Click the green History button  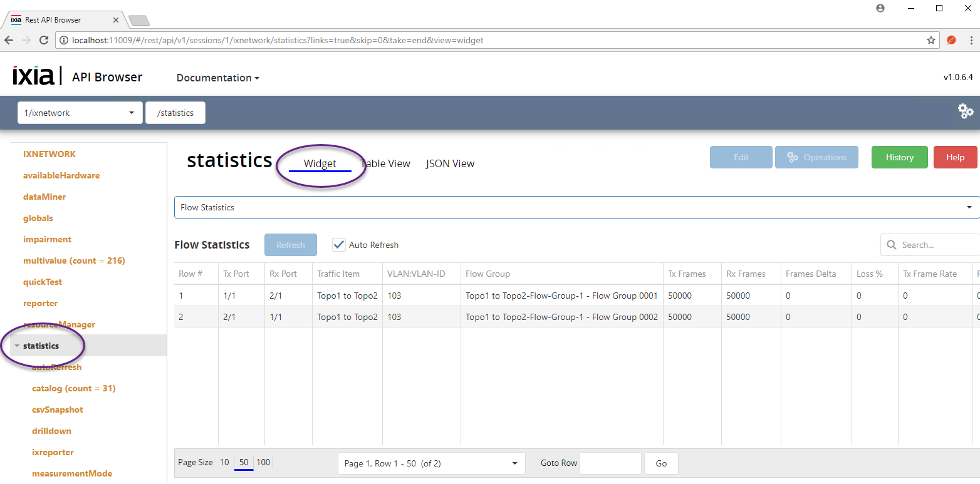point(899,157)
